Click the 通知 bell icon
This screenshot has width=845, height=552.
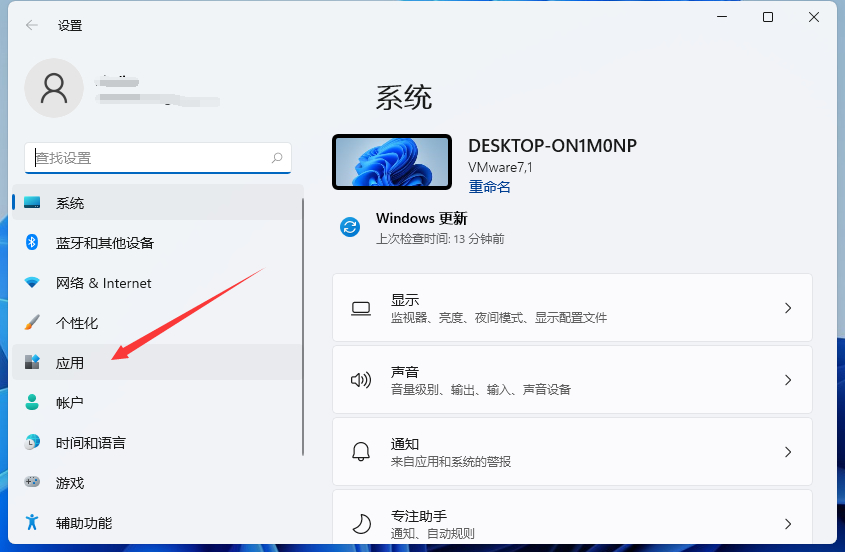tap(361, 452)
